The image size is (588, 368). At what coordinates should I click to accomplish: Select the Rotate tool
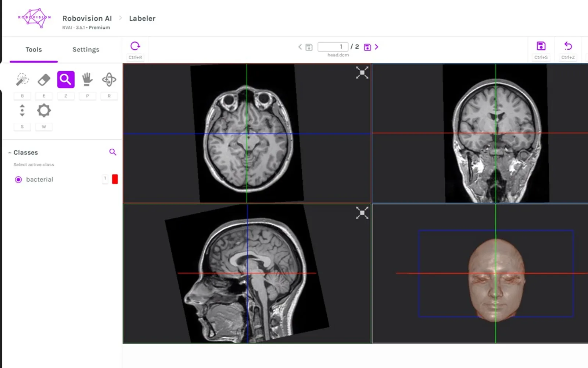click(x=109, y=79)
